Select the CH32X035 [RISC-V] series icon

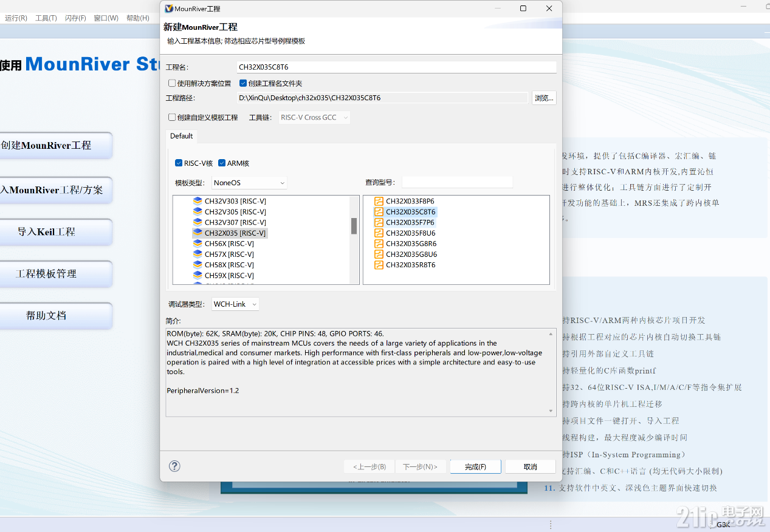197,233
